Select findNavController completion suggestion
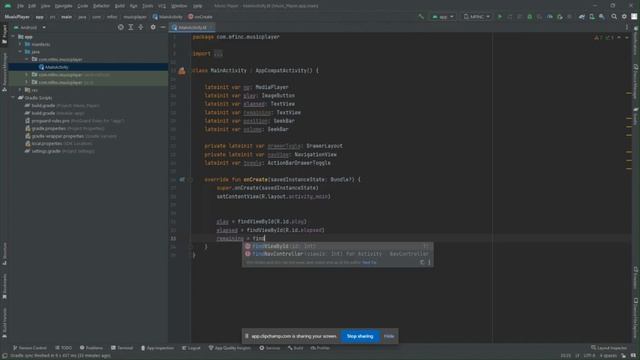 [x=338, y=254]
